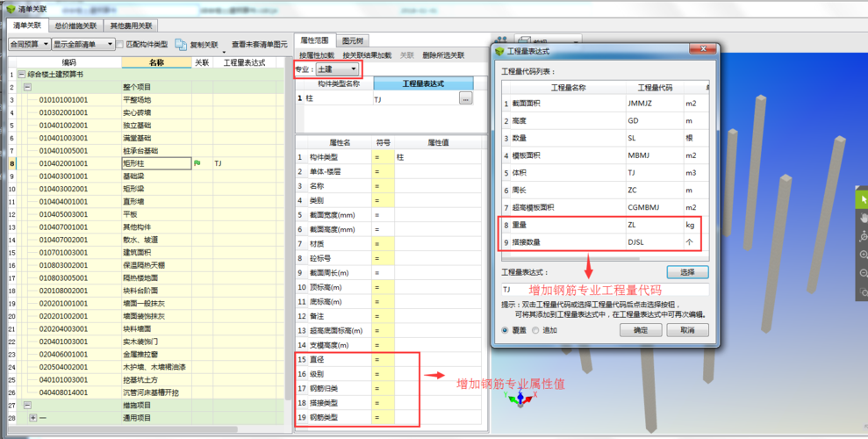
Task: Collapse the 措施项目 node
Action: (28, 406)
